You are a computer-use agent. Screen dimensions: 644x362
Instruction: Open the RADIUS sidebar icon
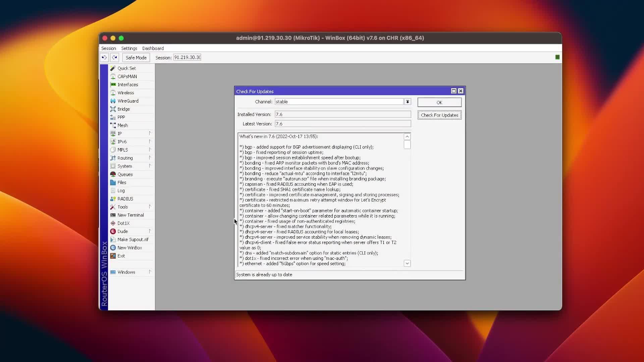tap(113, 199)
